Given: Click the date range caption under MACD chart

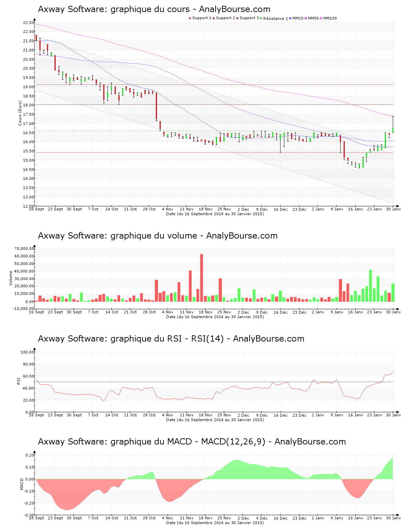Looking at the screenshot, I should (x=215, y=523).
